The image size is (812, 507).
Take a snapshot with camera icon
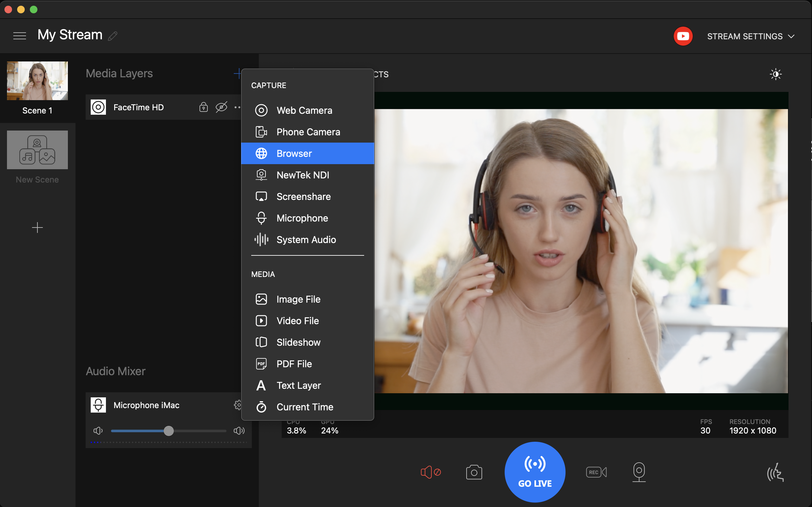coord(474,472)
